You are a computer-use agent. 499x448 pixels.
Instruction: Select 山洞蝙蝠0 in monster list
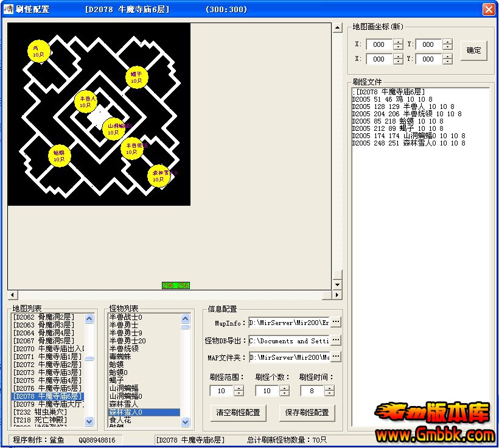[x=144, y=396]
